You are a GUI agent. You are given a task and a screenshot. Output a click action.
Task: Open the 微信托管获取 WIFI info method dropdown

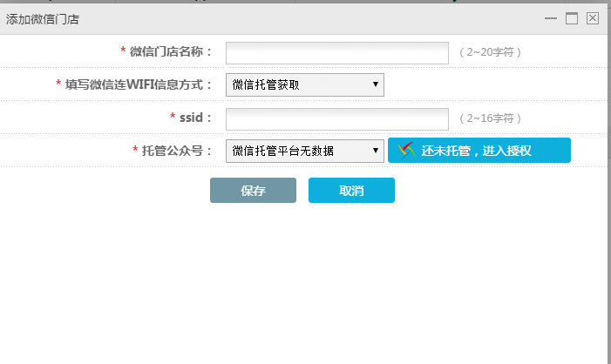tap(305, 84)
